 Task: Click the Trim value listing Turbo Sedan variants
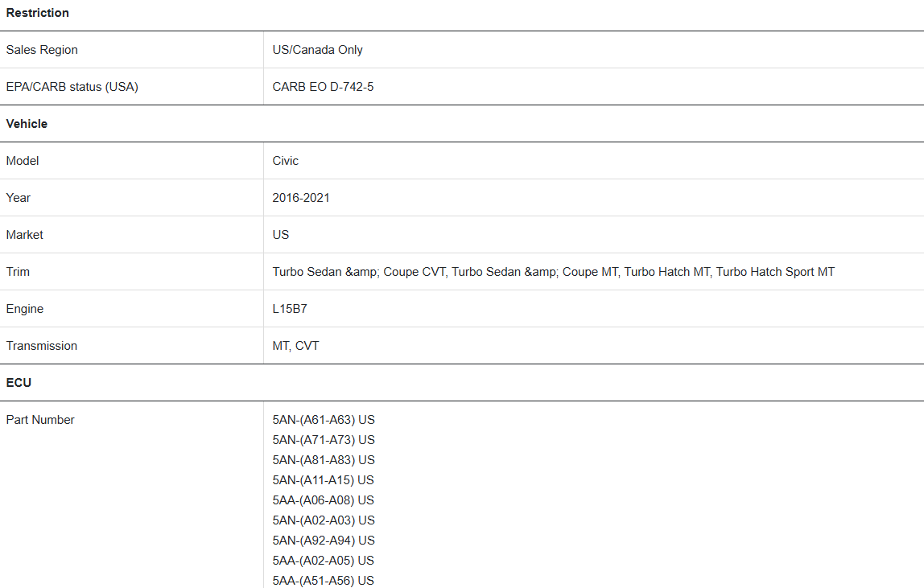(553, 272)
